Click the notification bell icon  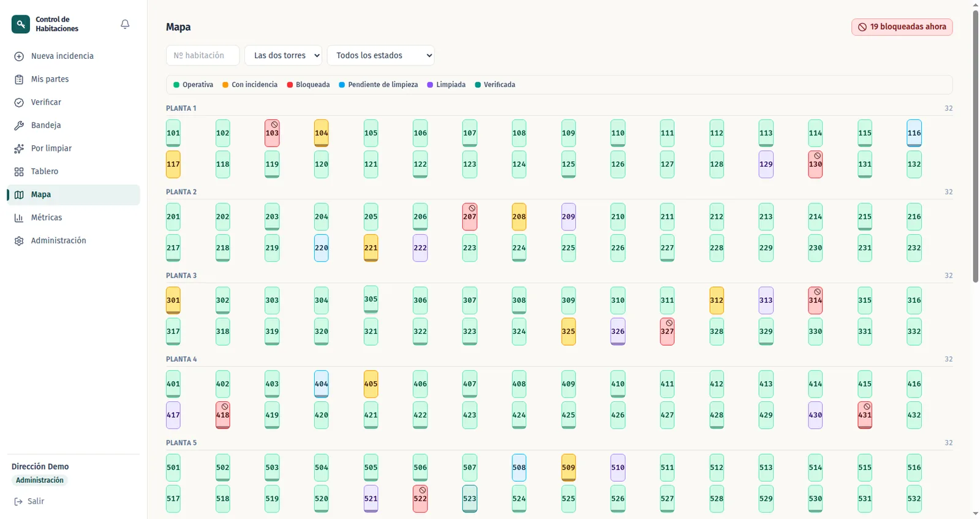125,24
